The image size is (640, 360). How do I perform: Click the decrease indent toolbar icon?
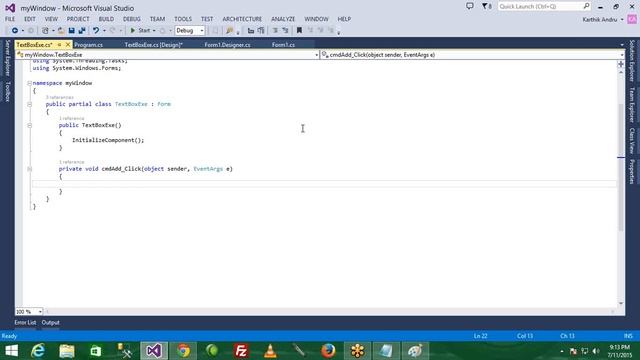pos(251,31)
